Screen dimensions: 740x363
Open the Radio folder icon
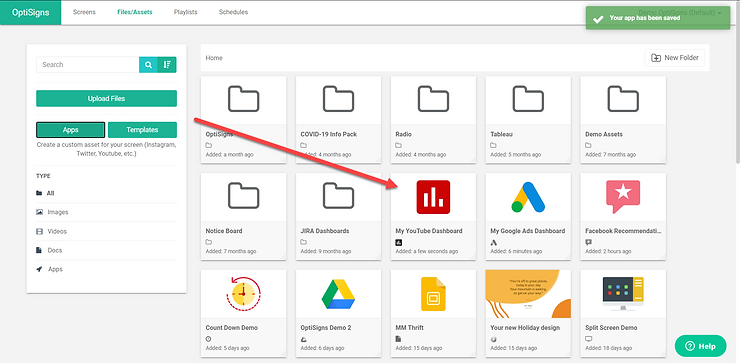(x=433, y=99)
